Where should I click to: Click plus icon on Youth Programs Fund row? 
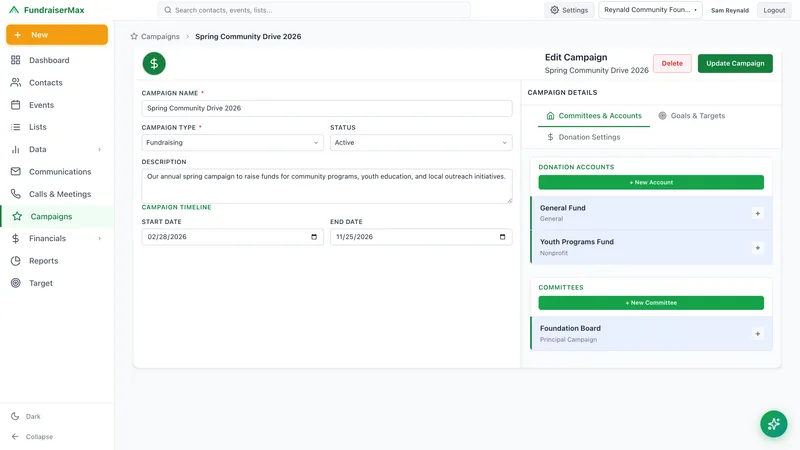[758, 248]
